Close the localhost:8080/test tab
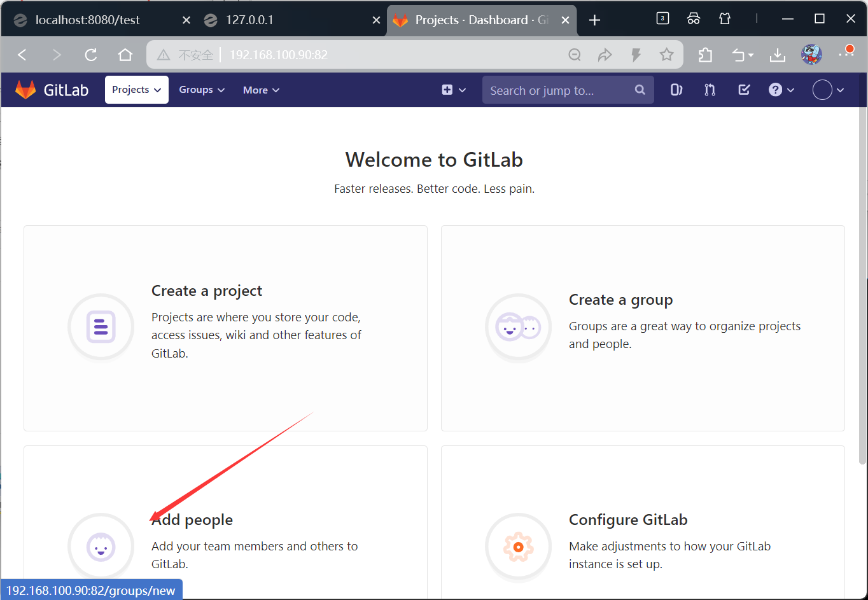 [186, 20]
